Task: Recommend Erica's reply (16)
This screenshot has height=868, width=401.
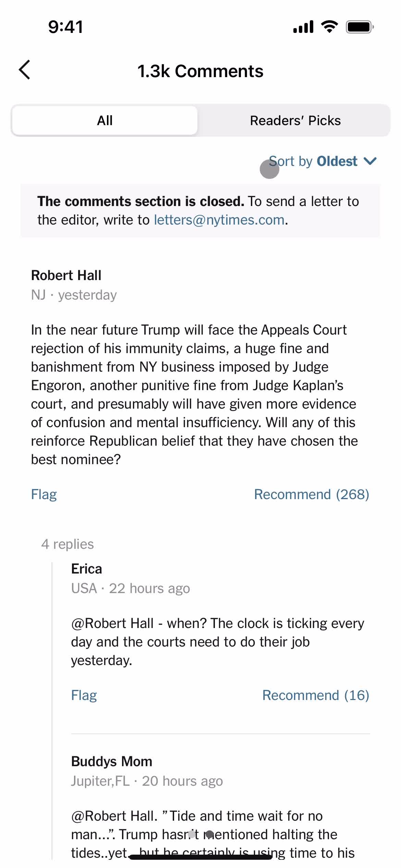Action: 316,695
